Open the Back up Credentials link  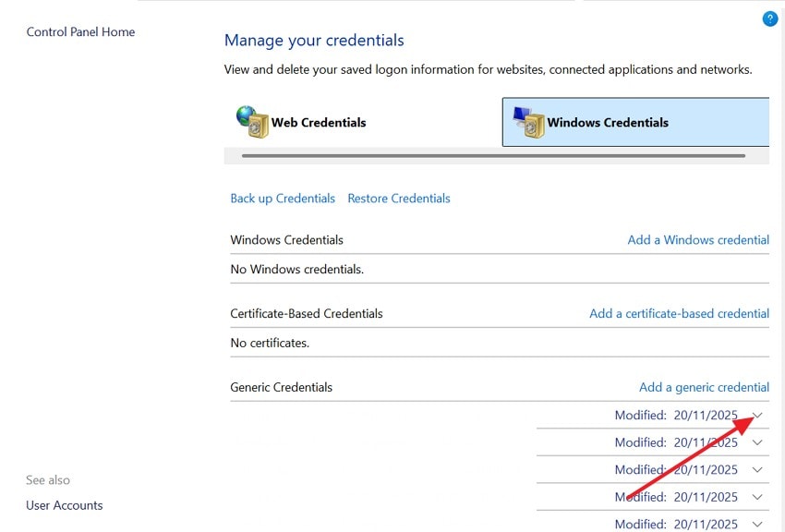tap(283, 199)
